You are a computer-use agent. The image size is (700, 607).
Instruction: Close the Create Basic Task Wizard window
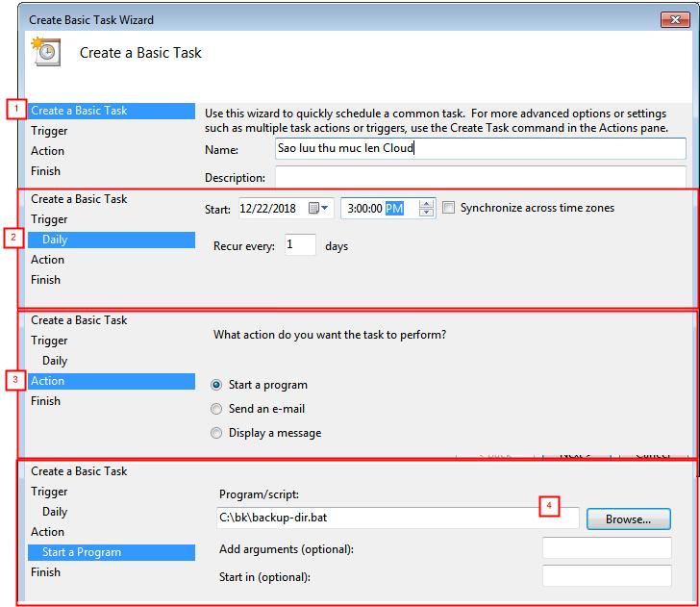675,19
